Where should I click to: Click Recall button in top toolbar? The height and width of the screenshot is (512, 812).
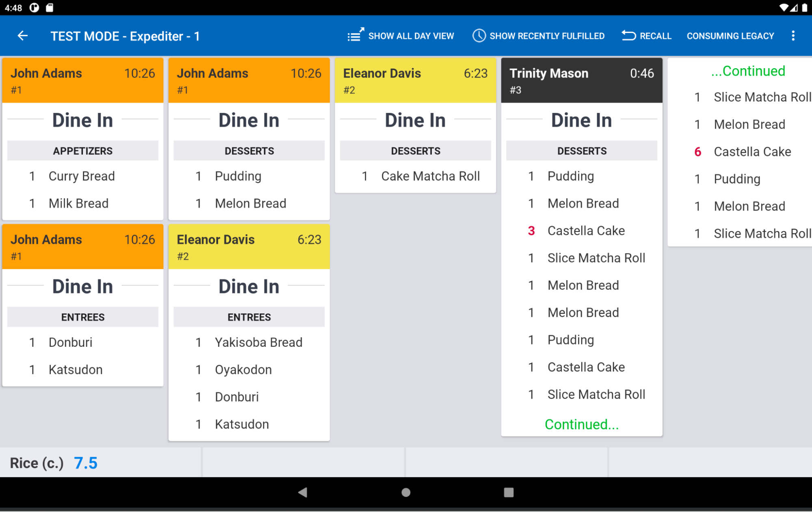pyautogui.click(x=645, y=36)
